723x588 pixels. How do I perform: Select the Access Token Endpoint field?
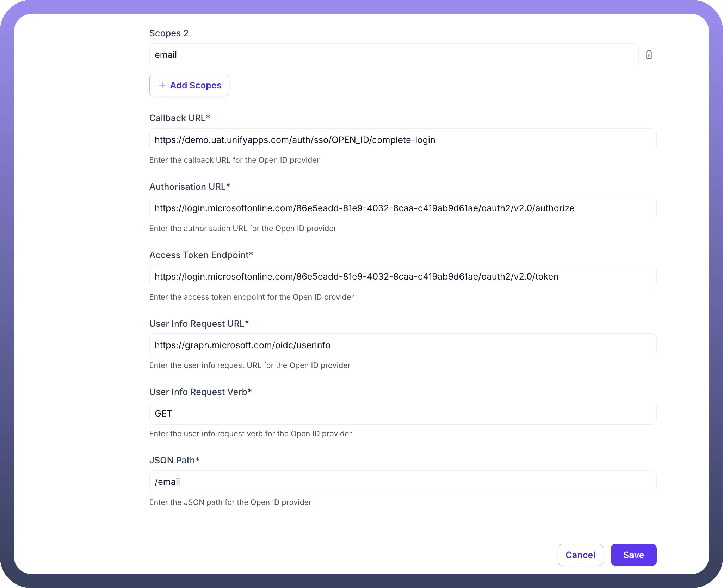[x=402, y=276]
